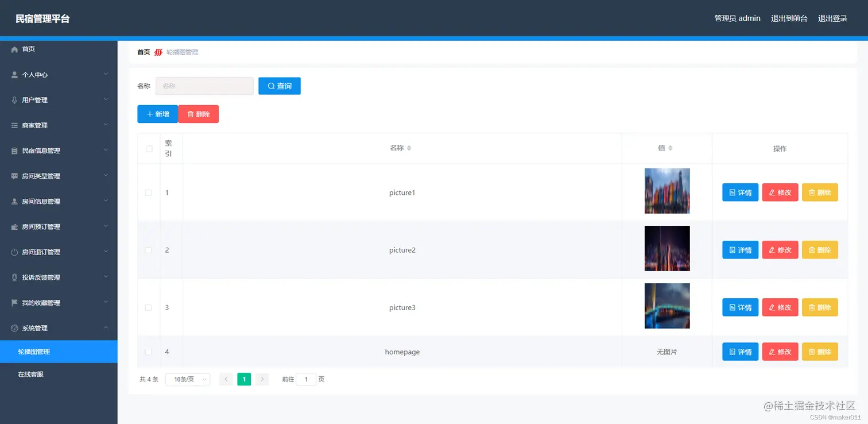Viewport: 868px width, 424px height.
Task: Check the checkbox for row homepage
Action: pos(149,352)
